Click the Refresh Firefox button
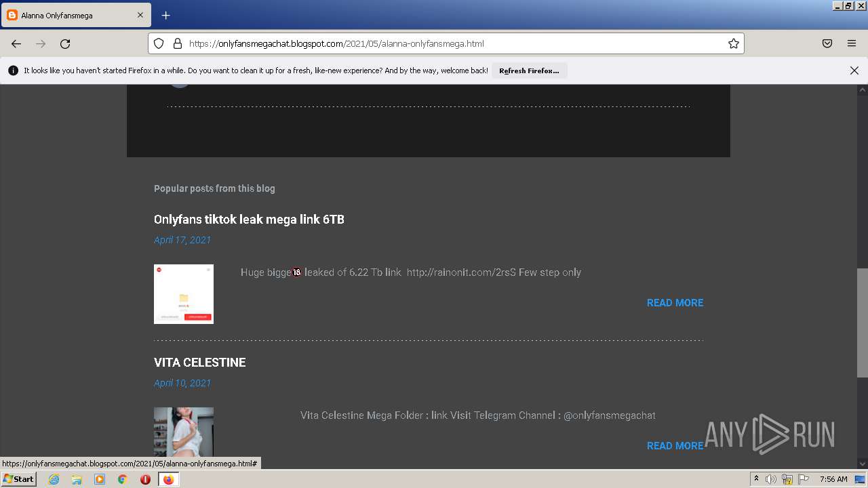This screenshot has width=868, height=488. pyautogui.click(x=529, y=70)
